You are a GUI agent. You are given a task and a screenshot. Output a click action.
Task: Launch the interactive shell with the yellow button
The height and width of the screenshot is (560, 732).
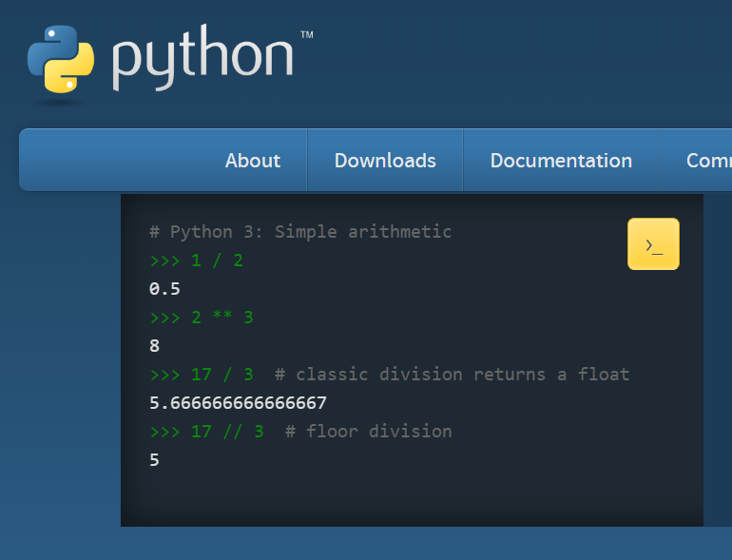click(653, 244)
